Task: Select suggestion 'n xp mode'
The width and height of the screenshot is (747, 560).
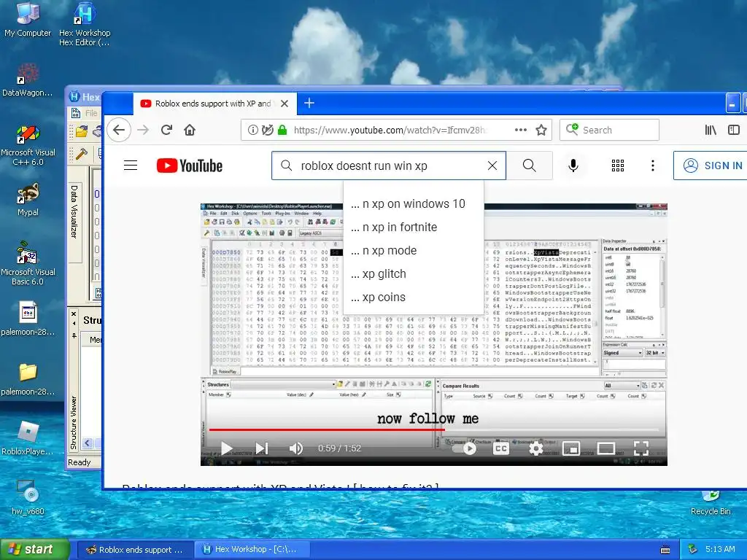Action: pos(413,251)
